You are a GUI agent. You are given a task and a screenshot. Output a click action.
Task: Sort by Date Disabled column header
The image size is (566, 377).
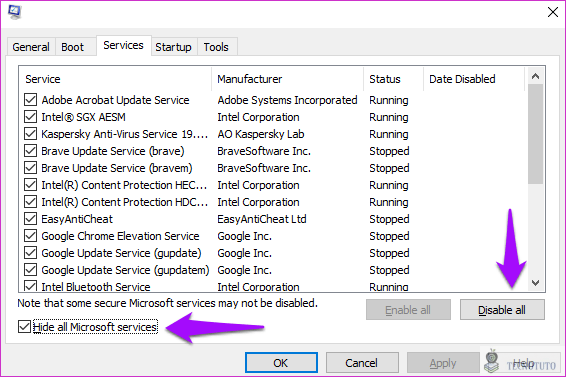[x=474, y=79]
